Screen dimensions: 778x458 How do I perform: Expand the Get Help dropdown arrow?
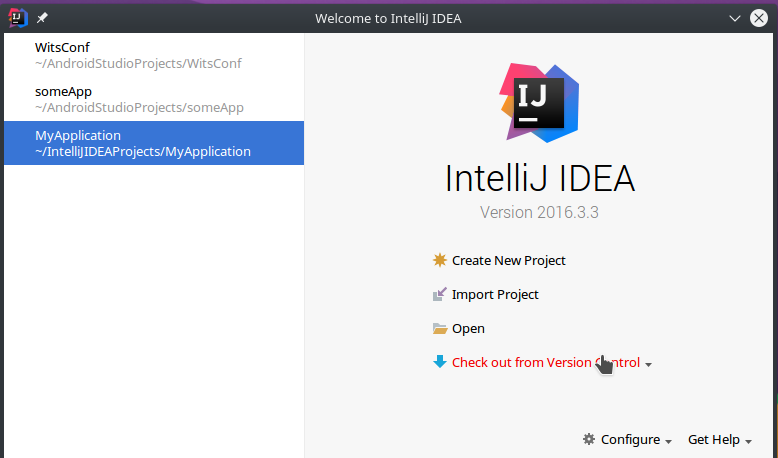coord(748,442)
